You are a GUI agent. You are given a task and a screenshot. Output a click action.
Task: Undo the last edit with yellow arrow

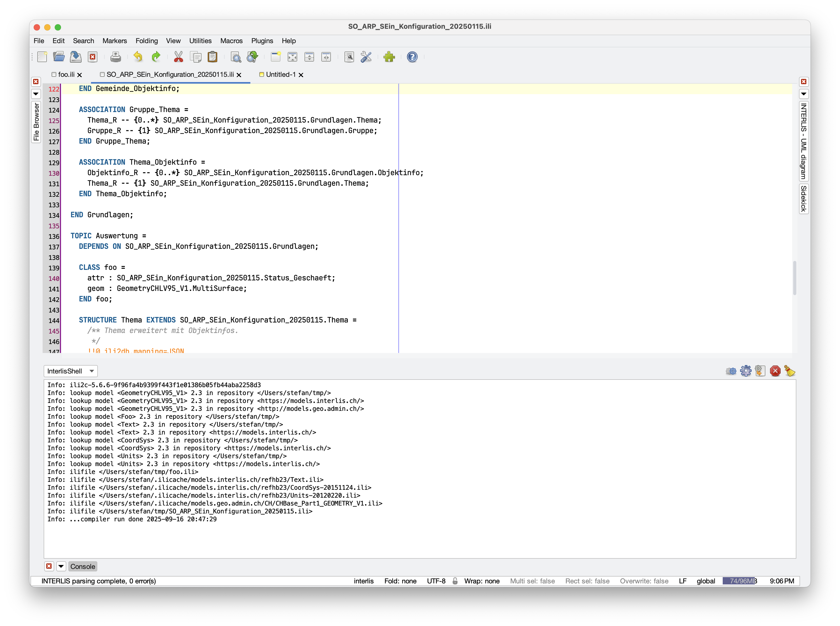[x=138, y=57]
